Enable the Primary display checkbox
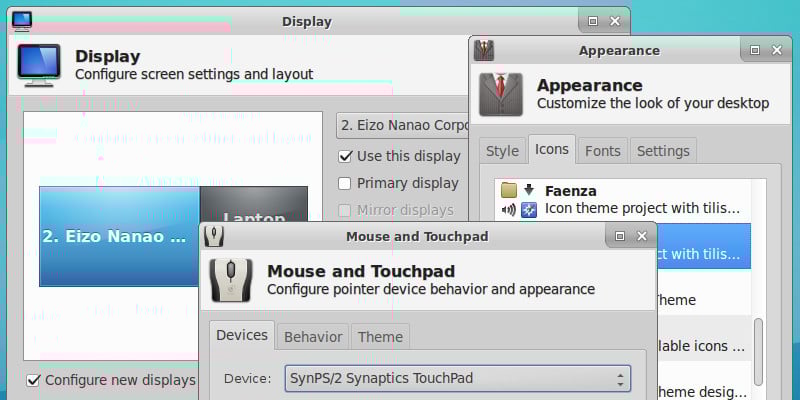800x400 pixels. (345, 183)
